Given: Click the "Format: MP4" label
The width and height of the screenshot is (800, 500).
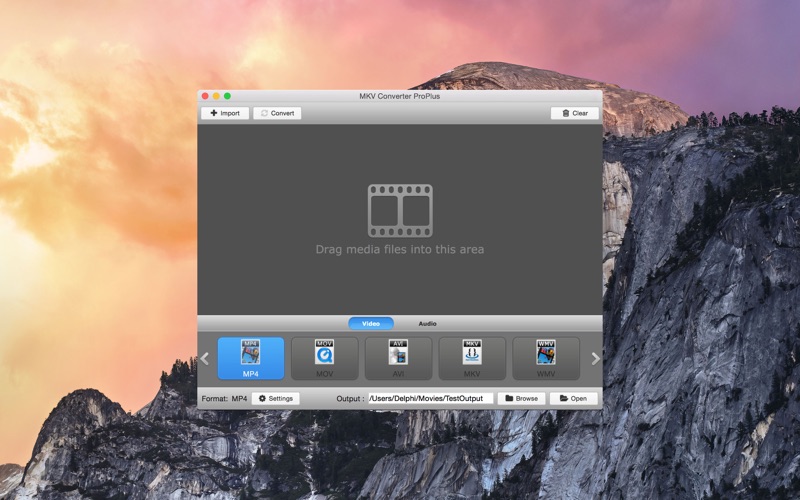Looking at the screenshot, I should click(224, 398).
